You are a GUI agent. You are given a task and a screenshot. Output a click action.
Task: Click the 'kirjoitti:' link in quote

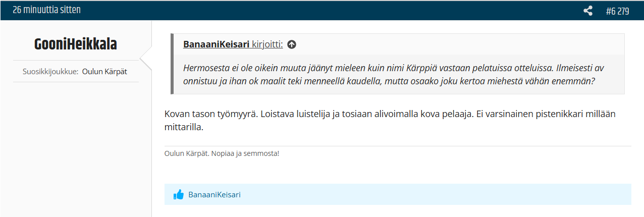(x=267, y=44)
